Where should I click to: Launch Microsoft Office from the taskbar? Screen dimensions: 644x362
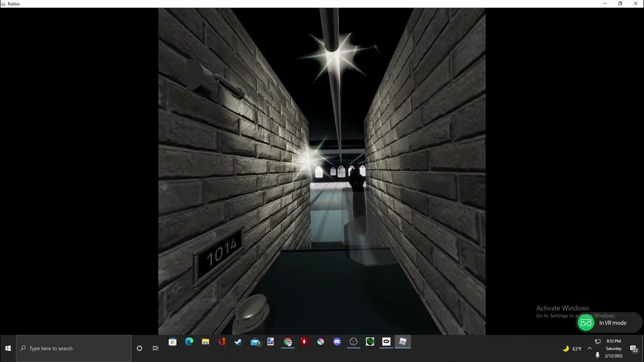coord(222,342)
